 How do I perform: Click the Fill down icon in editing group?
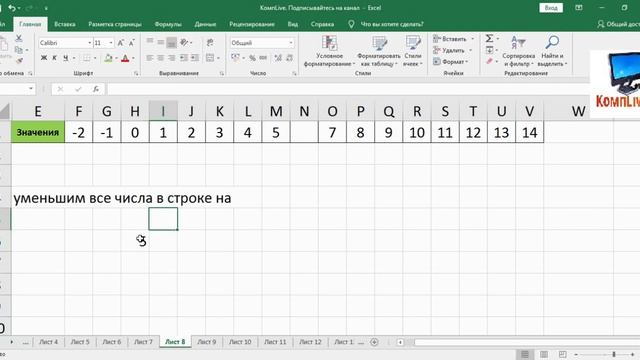pos(489,50)
